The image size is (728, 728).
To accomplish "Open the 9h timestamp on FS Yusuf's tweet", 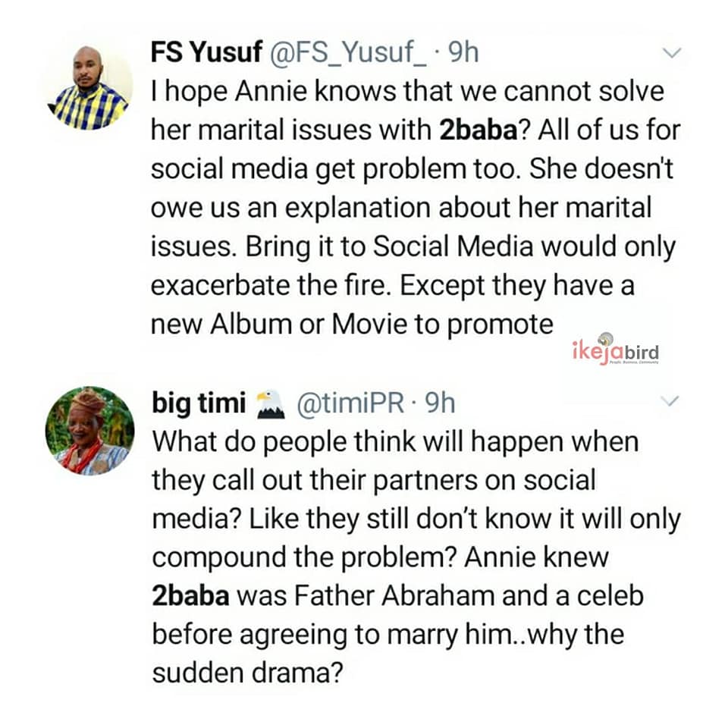I will tap(463, 52).
